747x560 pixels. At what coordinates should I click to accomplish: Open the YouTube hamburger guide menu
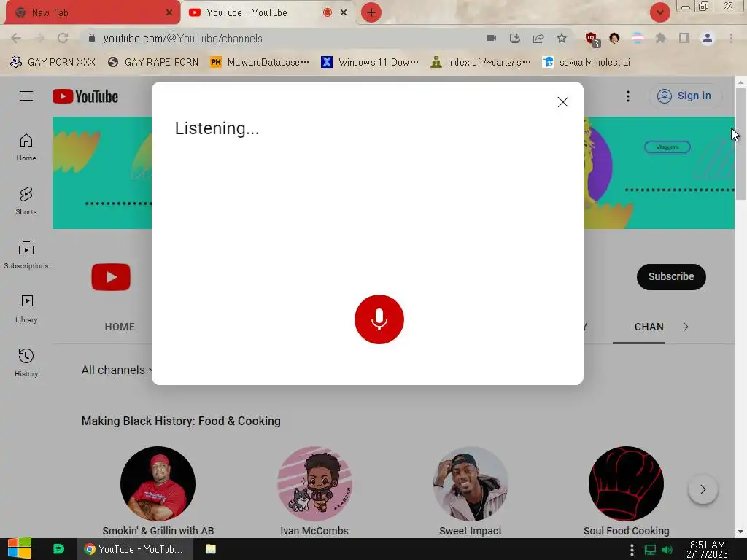(26, 96)
